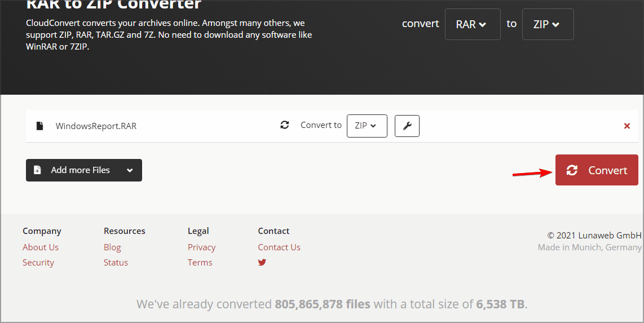Click the Contact Us link
The height and width of the screenshot is (323, 644).
(279, 247)
